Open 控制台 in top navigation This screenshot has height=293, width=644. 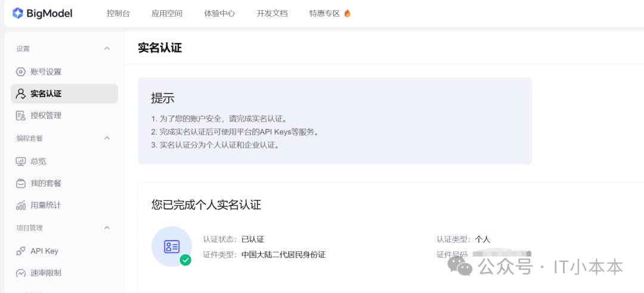(118, 14)
